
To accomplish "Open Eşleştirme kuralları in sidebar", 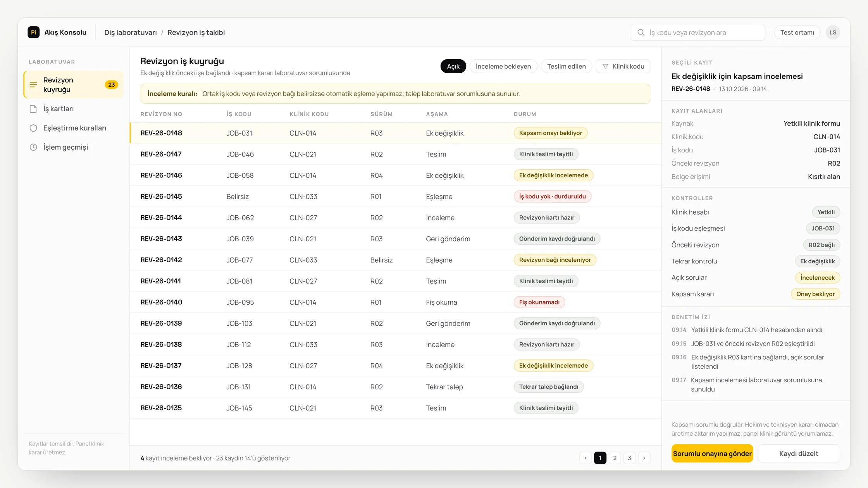I will (74, 128).
